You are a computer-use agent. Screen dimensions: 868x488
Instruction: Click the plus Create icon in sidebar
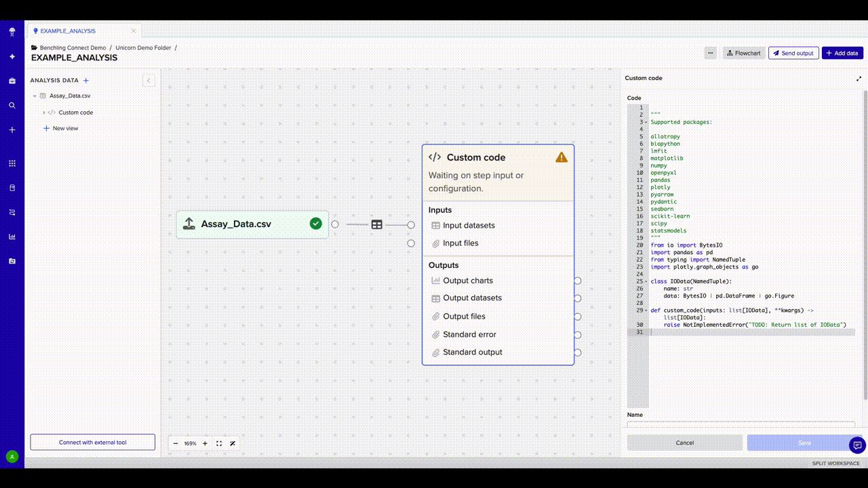(12, 129)
